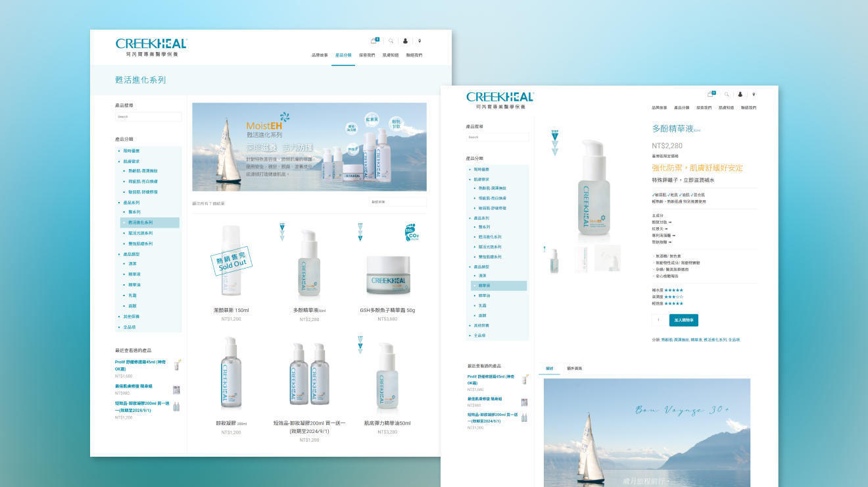The width and height of the screenshot is (868, 487).
Task: Select 其他保養 in the category page sidebar
Action: pyautogui.click(x=132, y=317)
